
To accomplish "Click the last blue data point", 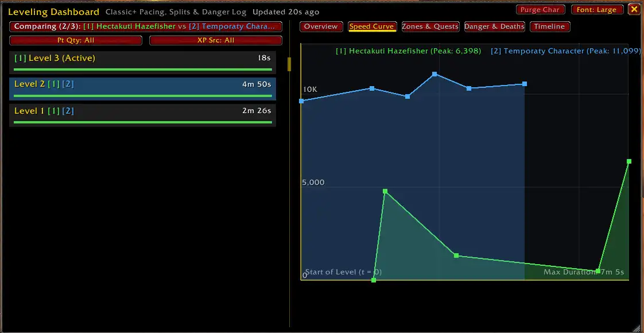I will [525, 84].
